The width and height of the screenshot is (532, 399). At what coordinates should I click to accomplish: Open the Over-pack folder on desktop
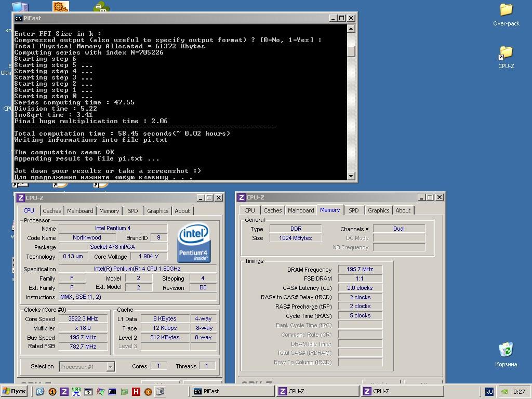click(x=506, y=15)
